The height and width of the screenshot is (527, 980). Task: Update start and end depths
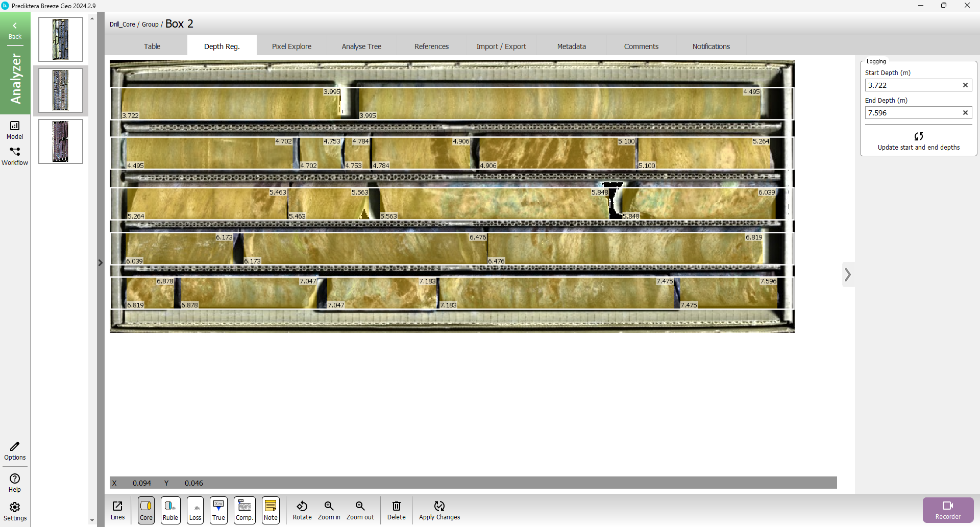918,141
